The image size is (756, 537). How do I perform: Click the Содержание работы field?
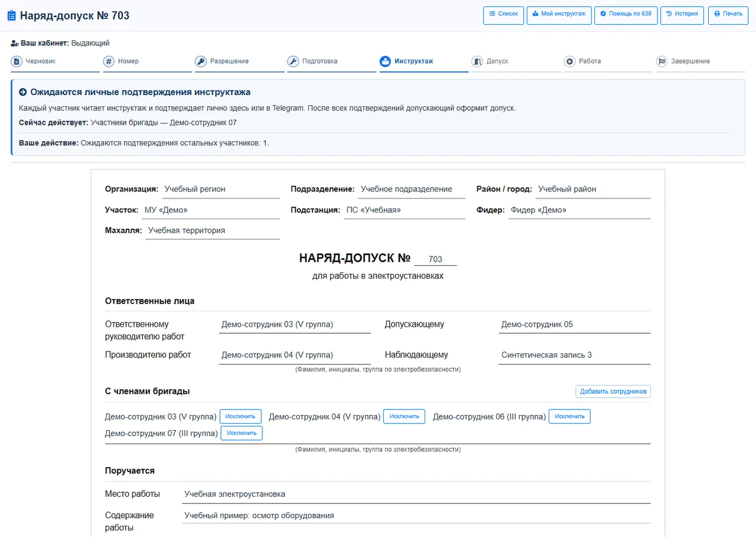[x=416, y=516]
